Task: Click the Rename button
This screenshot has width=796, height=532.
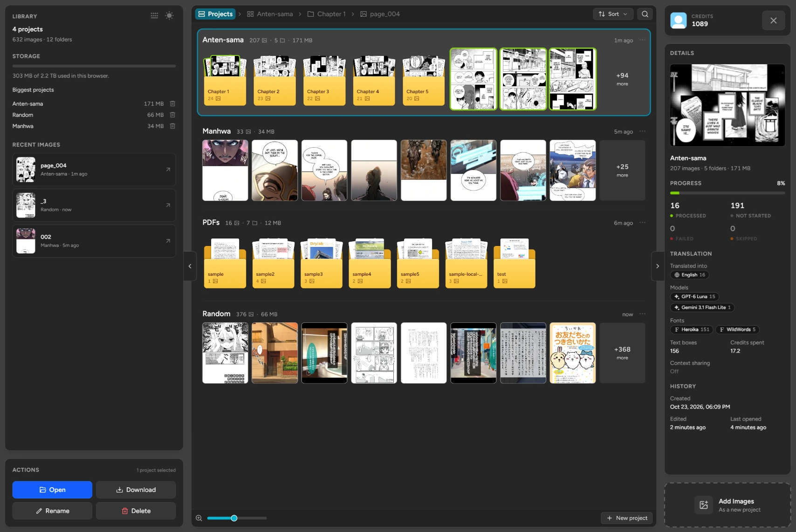Action: (x=52, y=511)
